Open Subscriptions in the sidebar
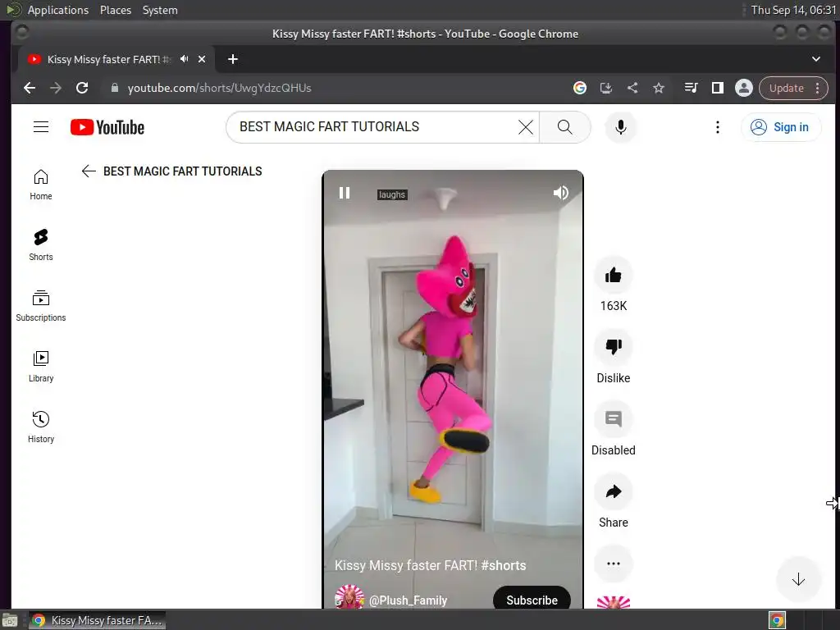 [x=41, y=306]
